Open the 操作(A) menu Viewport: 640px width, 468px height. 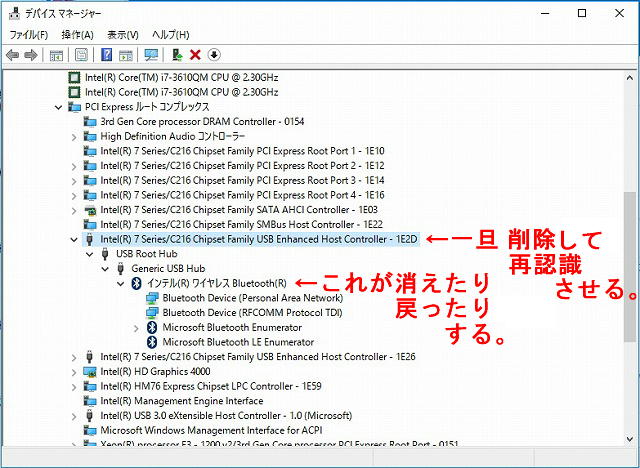click(78, 35)
